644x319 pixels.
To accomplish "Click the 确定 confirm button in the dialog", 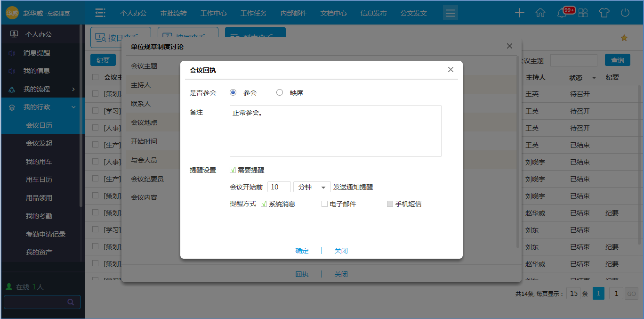I will click(x=302, y=250).
